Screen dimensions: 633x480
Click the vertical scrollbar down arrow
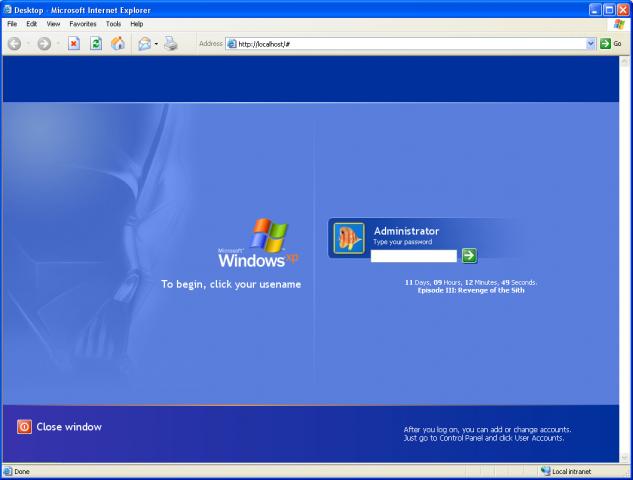click(x=625, y=457)
